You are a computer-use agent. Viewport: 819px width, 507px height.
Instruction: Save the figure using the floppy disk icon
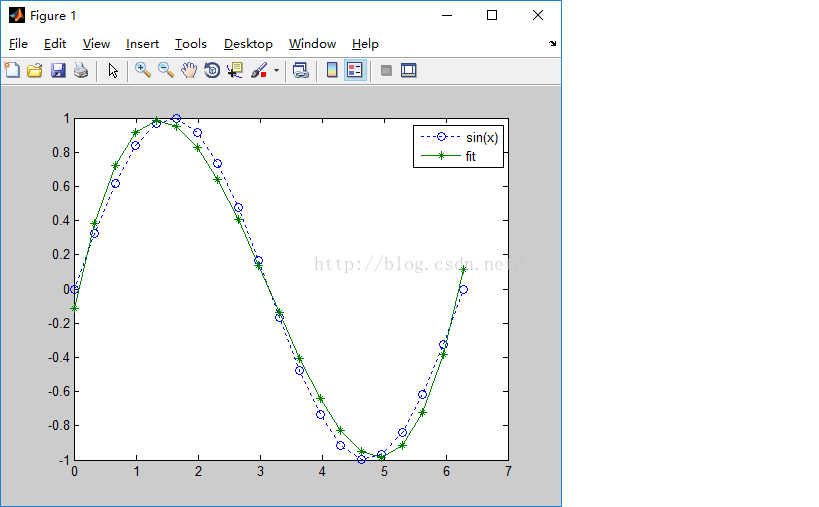pyautogui.click(x=58, y=70)
